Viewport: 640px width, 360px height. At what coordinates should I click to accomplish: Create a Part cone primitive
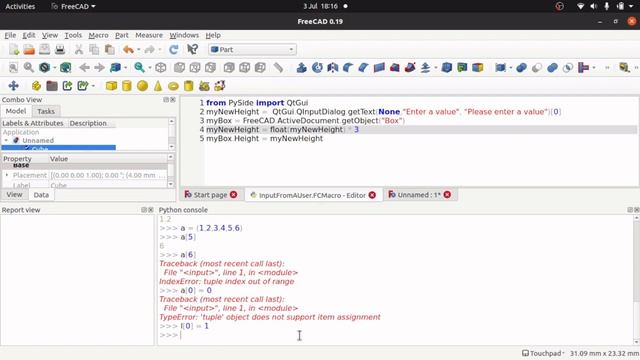[158, 86]
